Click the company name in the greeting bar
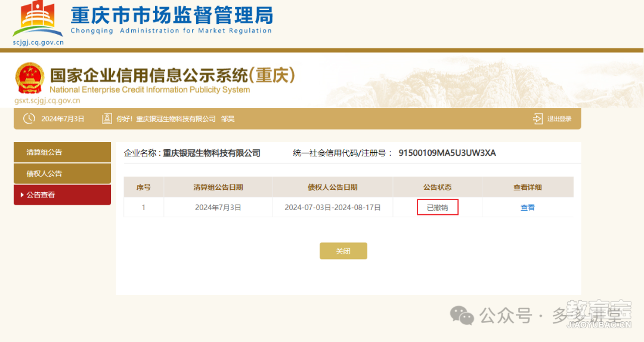The height and width of the screenshot is (342, 644). click(176, 119)
